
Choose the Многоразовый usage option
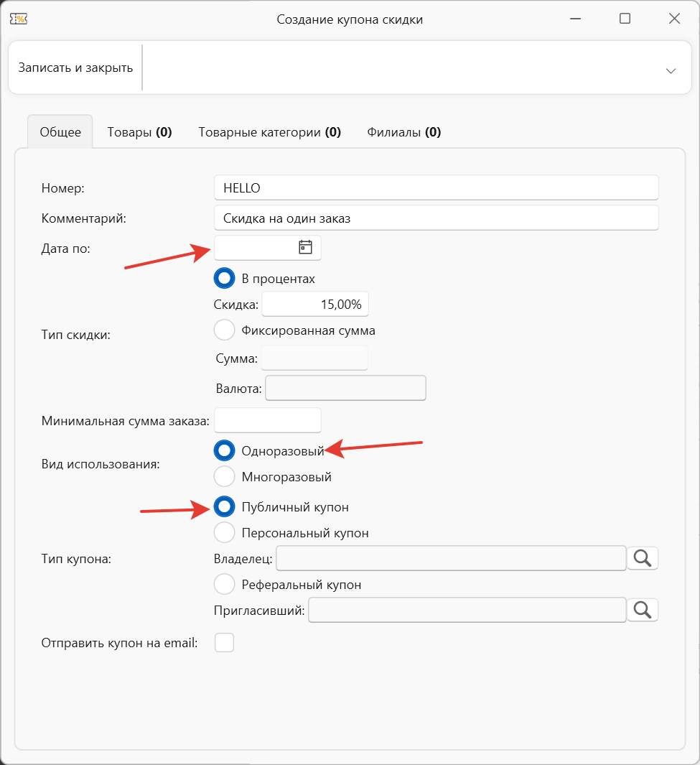(x=225, y=476)
